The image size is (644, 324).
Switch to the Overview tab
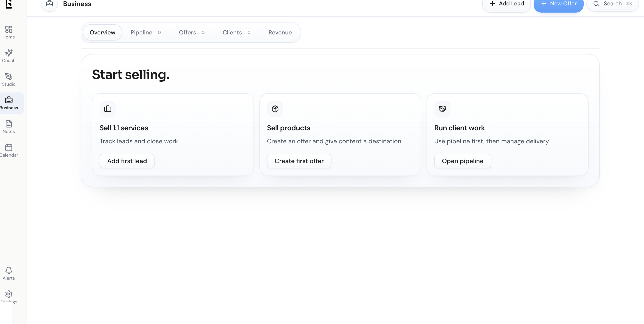point(102,32)
